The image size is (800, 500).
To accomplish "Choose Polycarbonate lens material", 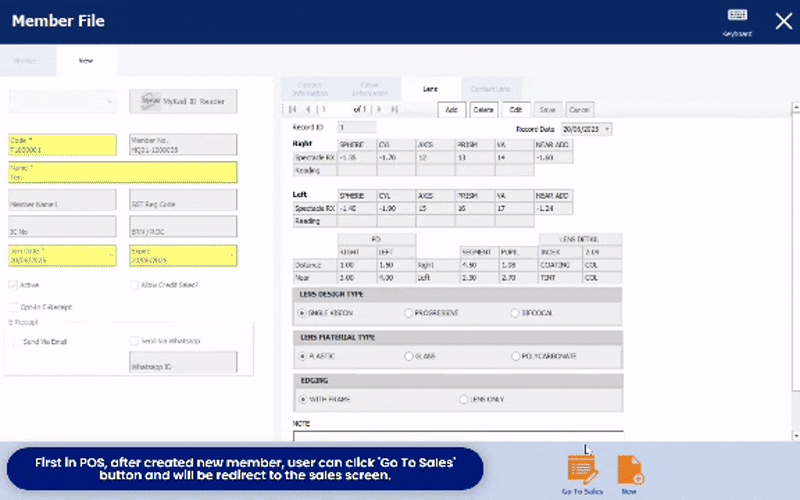I will [513, 356].
